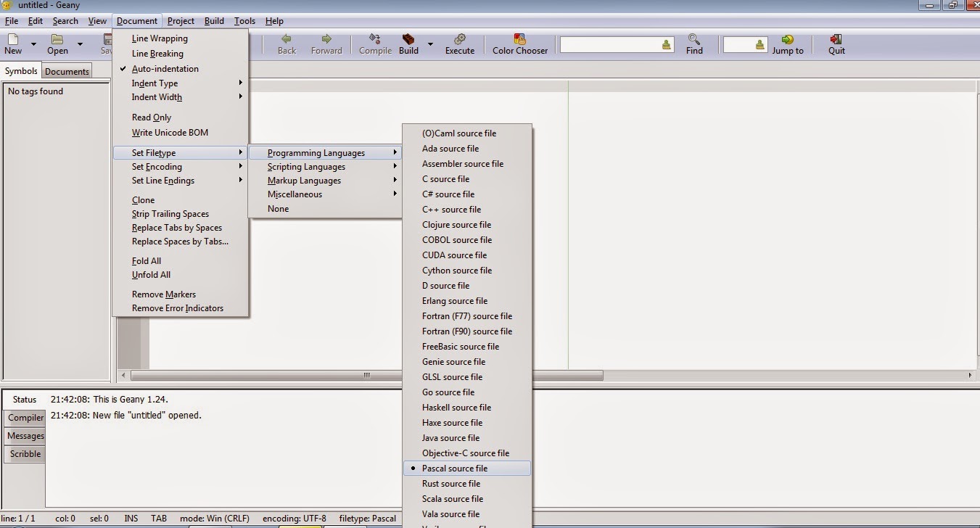Open the Tools menu

[x=244, y=21]
